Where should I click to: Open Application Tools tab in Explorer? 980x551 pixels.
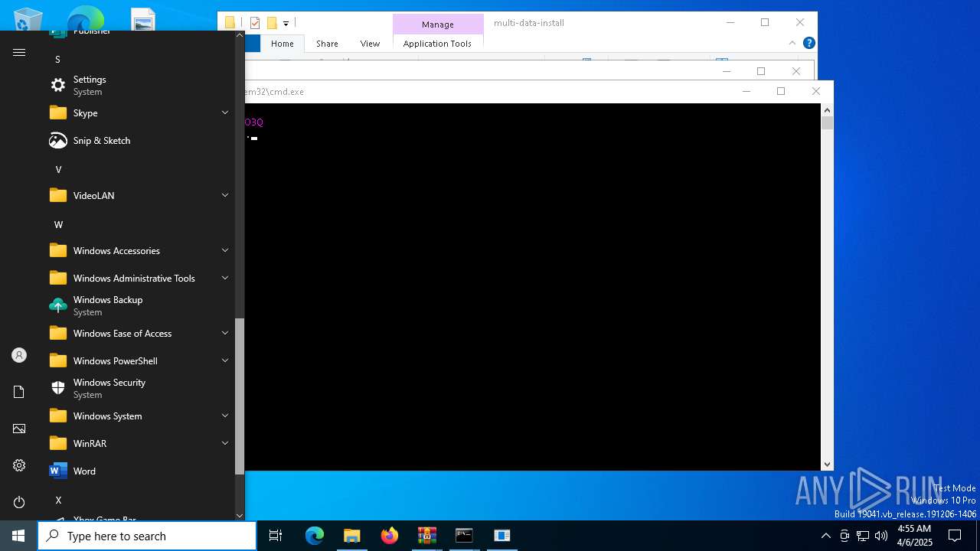click(x=437, y=44)
